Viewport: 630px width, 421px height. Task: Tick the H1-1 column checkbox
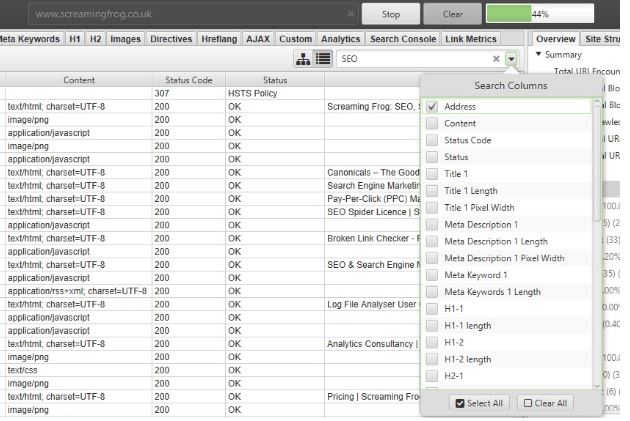(x=432, y=309)
